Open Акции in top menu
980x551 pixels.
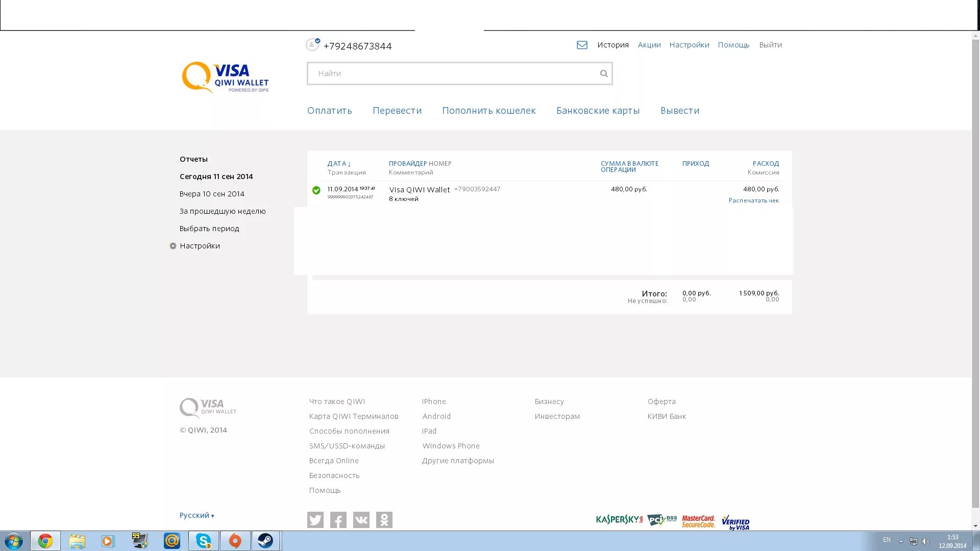click(649, 45)
